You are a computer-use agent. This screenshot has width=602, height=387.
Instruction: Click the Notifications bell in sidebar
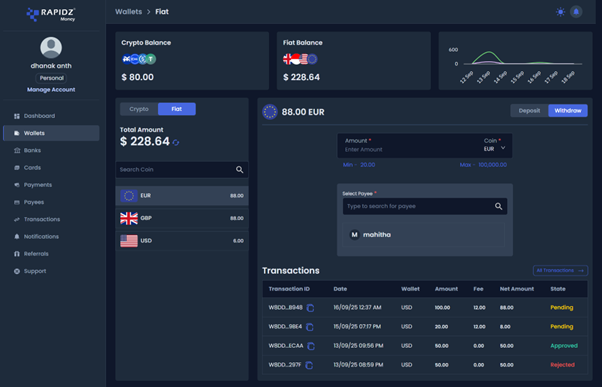[x=17, y=237]
